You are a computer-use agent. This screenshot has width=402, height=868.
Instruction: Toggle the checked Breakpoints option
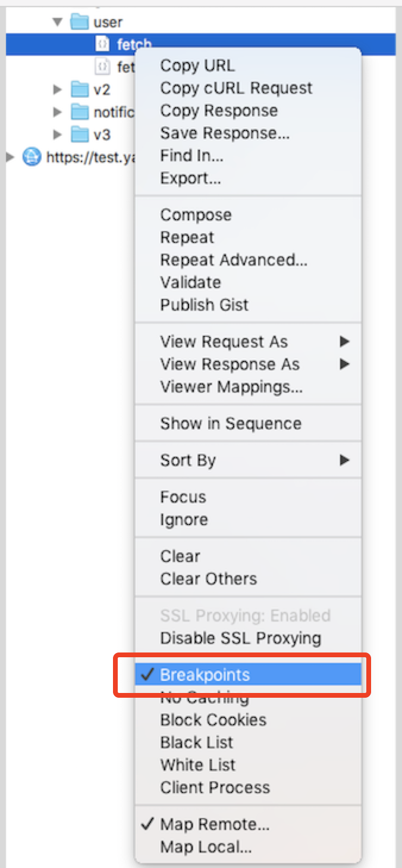point(205,675)
